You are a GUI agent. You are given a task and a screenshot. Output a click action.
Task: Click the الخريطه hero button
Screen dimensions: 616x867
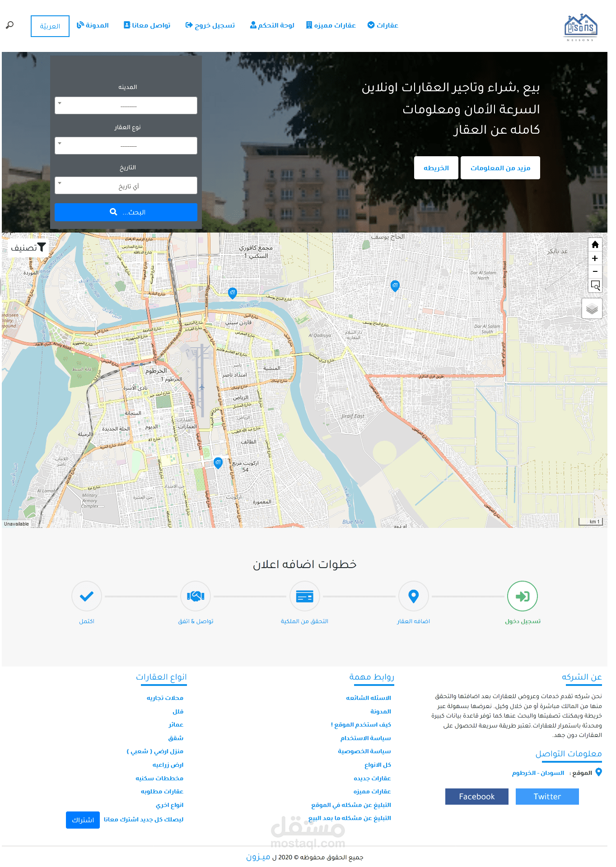coord(436,168)
